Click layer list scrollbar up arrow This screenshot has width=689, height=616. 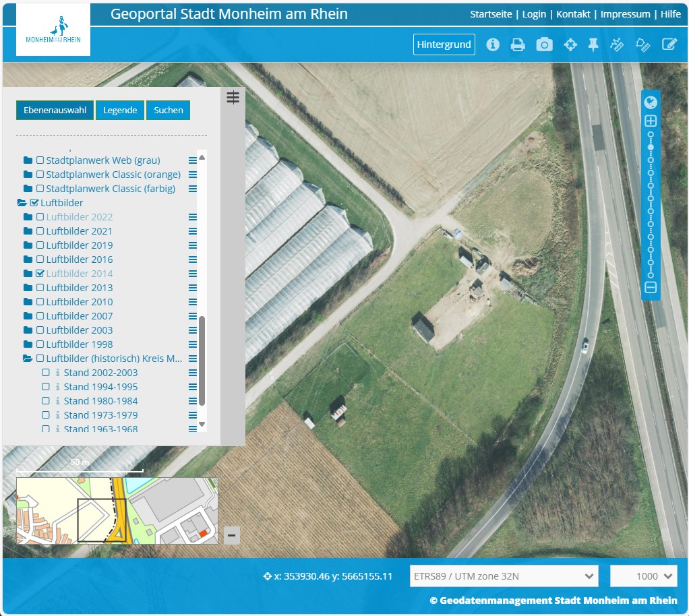click(x=202, y=157)
